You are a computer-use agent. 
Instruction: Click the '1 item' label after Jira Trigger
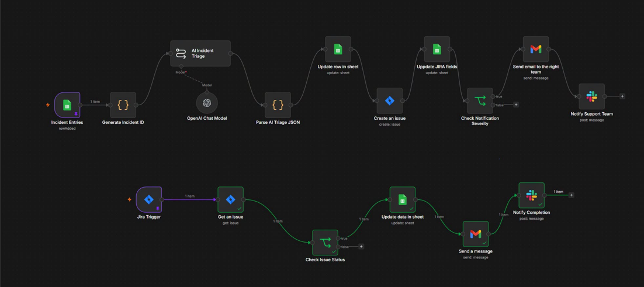coord(189,196)
